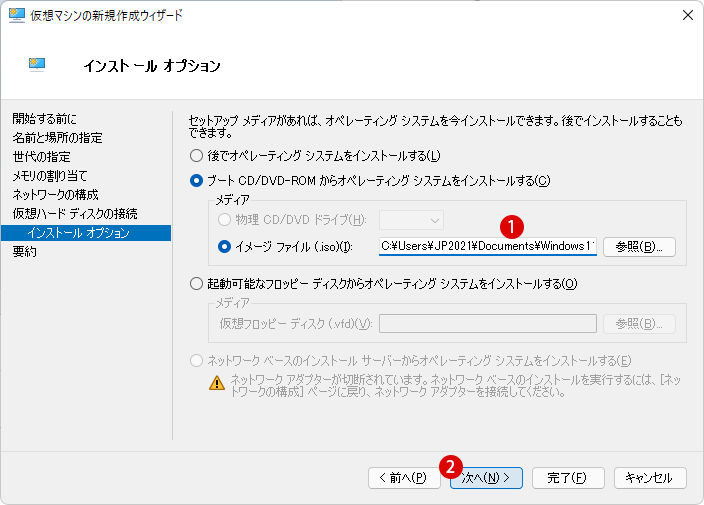Click the < 前へ(P) button
This screenshot has height=505, width=704.
pyautogui.click(x=404, y=478)
